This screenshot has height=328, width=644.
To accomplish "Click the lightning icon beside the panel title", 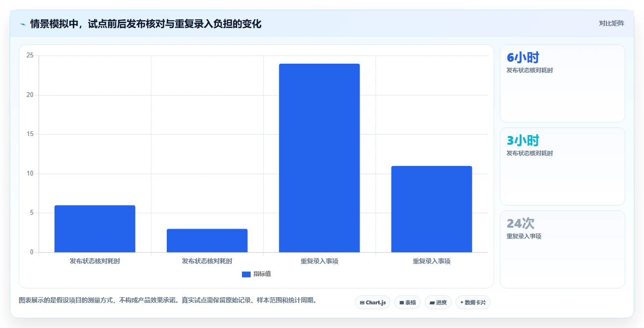I will click(23, 24).
